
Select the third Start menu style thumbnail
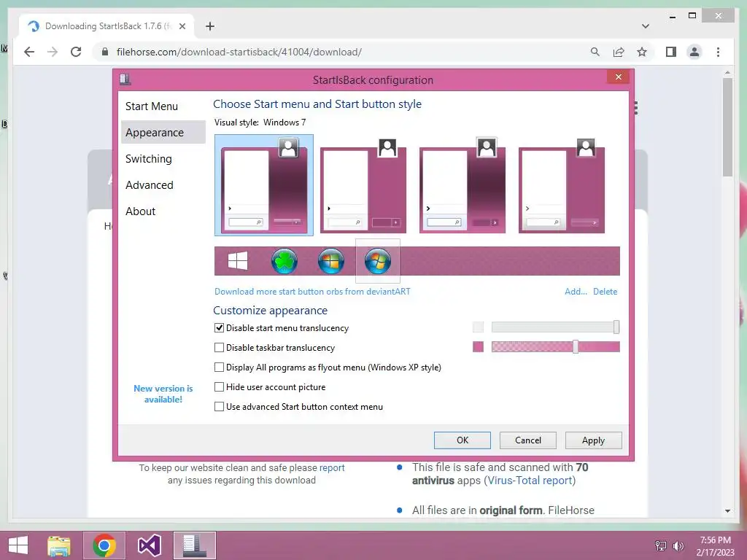coord(462,184)
